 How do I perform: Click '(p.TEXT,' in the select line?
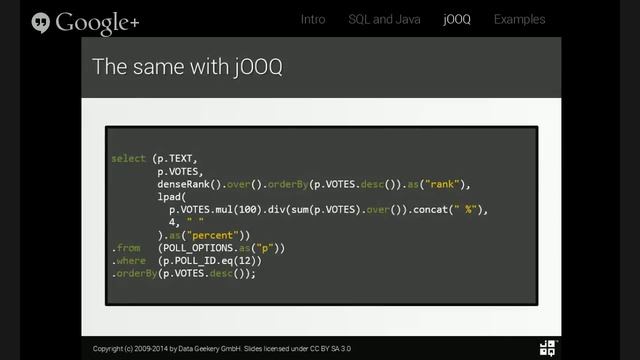pos(174,158)
